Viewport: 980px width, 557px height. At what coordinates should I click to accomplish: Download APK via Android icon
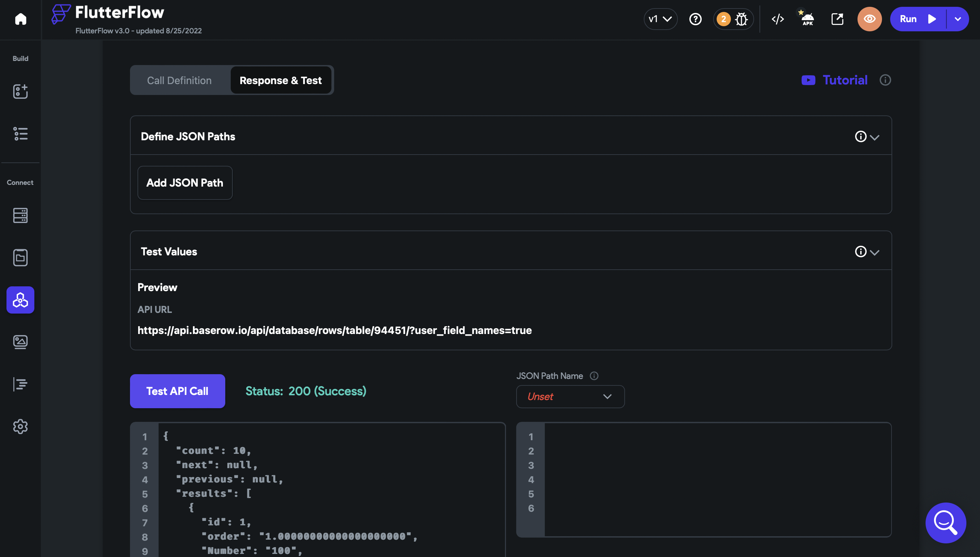(807, 19)
